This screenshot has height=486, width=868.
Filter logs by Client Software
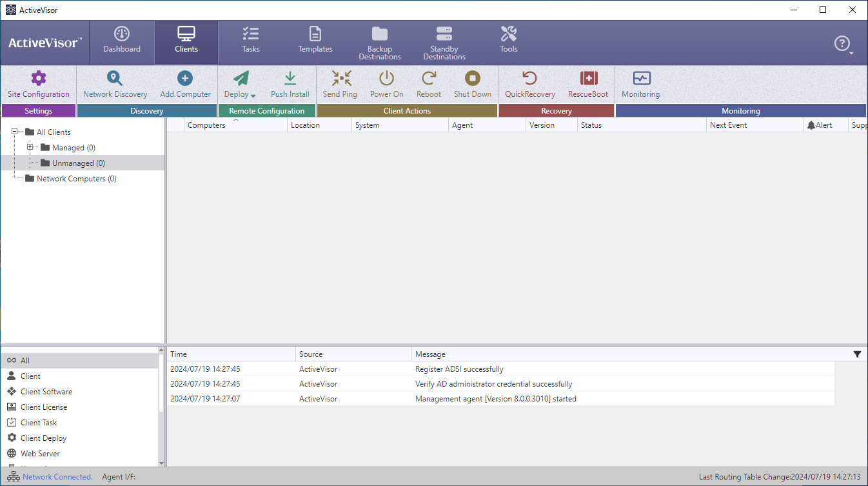tap(79, 392)
